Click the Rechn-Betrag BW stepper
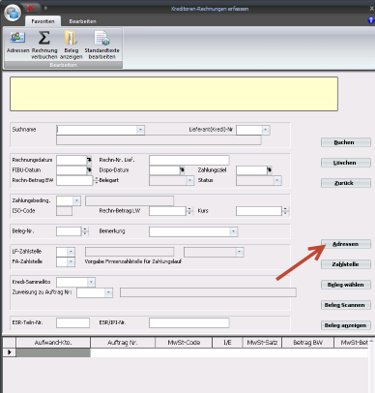 [96, 180]
